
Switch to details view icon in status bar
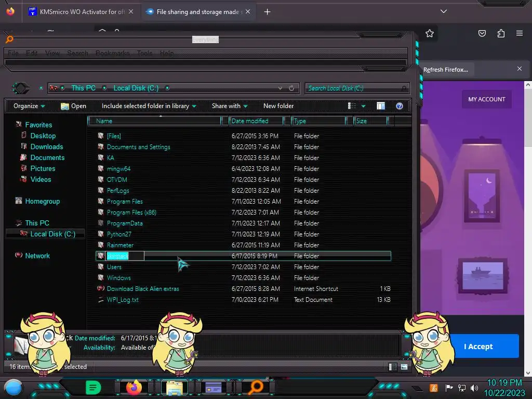[x=392, y=367]
